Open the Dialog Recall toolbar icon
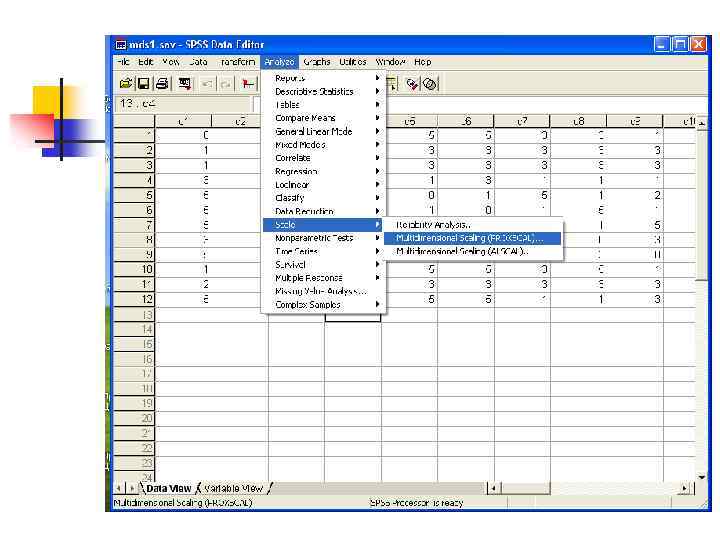The image size is (720, 540). coord(185,84)
